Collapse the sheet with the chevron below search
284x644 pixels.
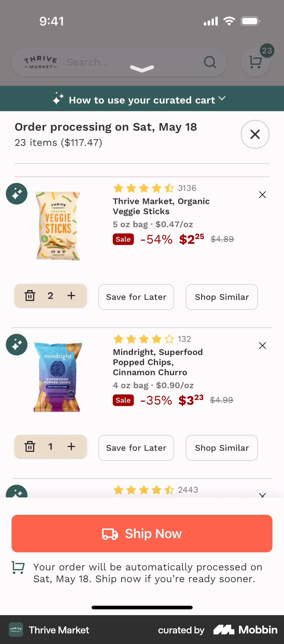click(x=142, y=68)
